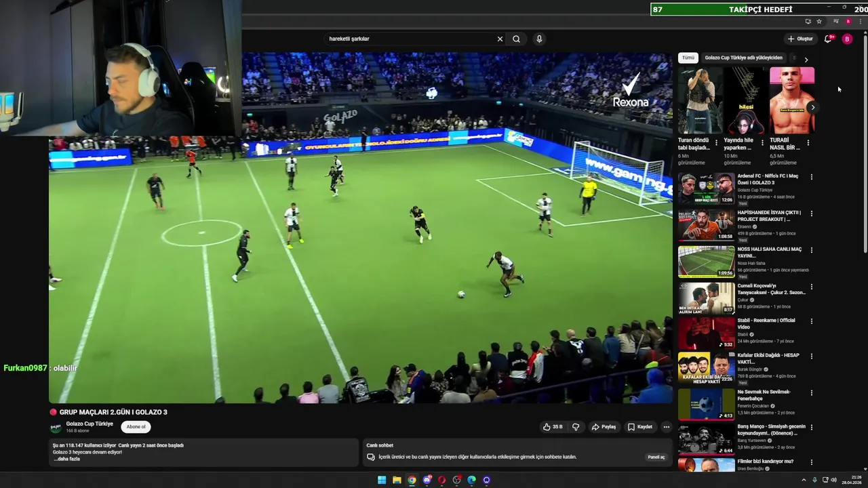Click the Paylaş share button

click(604, 427)
